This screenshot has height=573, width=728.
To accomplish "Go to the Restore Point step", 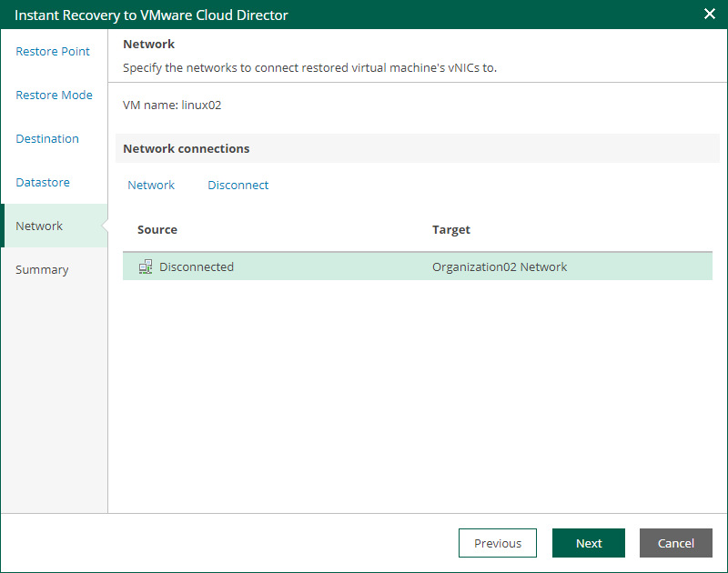I will pos(53,52).
